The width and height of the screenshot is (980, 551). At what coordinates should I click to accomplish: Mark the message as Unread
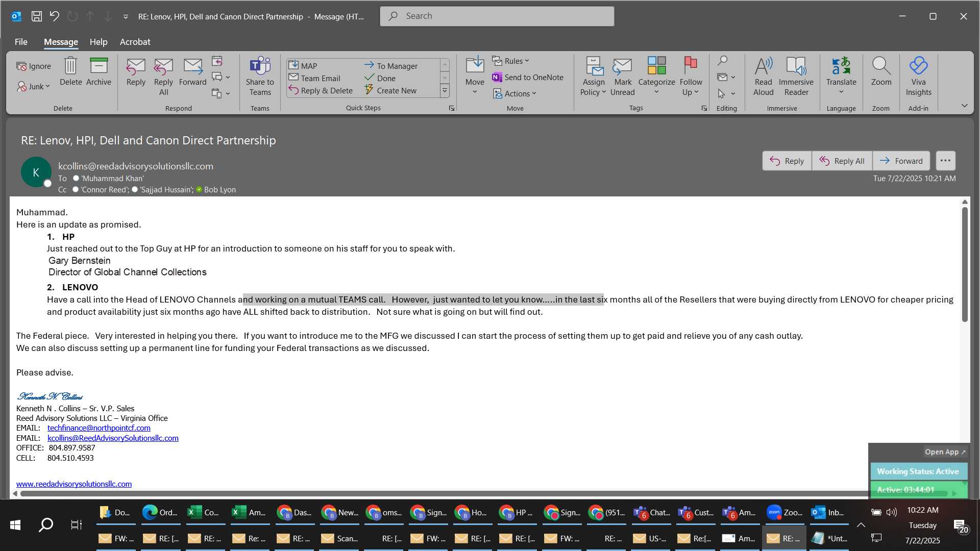click(623, 77)
